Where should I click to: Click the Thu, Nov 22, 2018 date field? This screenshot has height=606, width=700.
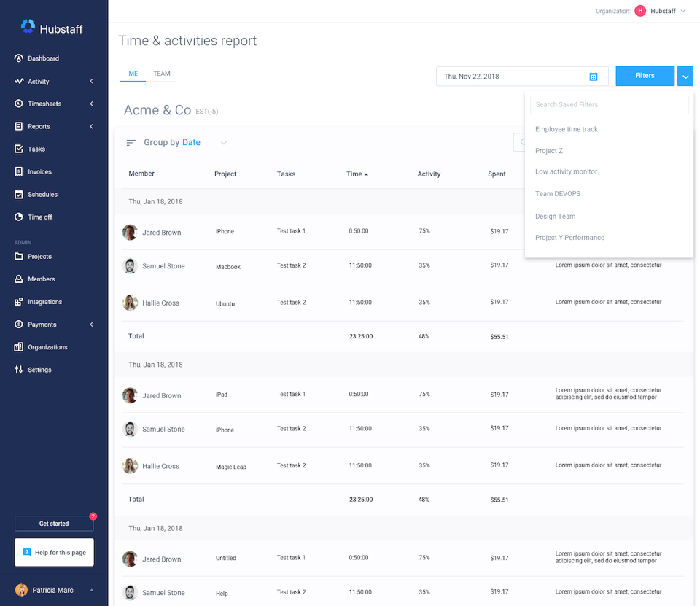tap(522, 77)
